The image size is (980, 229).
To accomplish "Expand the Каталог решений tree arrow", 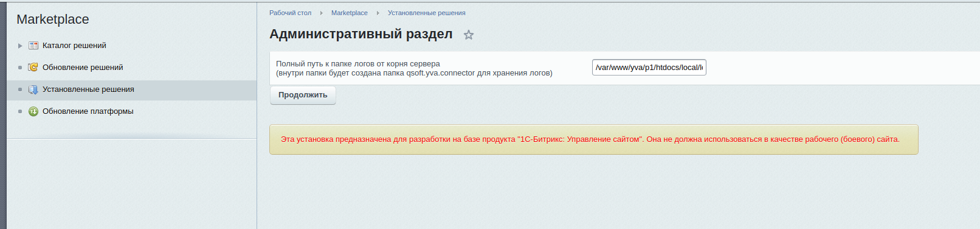I will pyautogui.click(x=20, y=46).
